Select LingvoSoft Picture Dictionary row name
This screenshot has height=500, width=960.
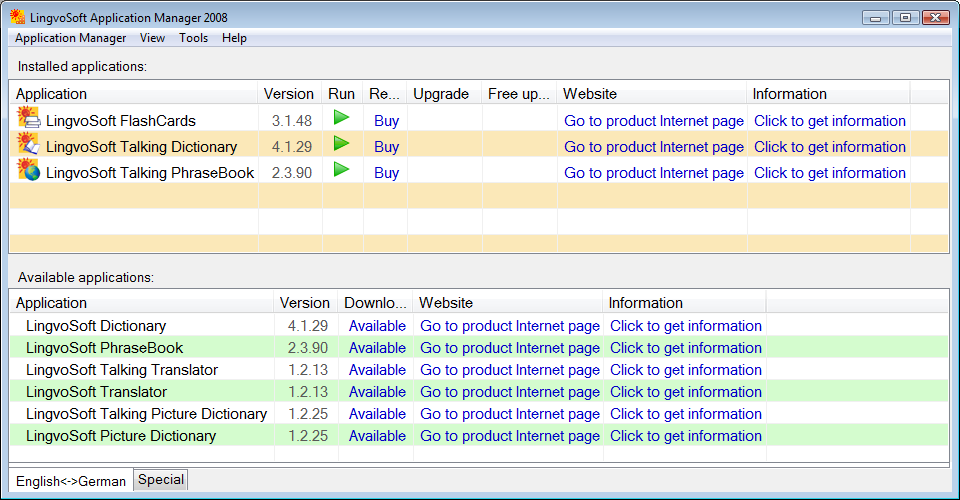tap(121, 436)
